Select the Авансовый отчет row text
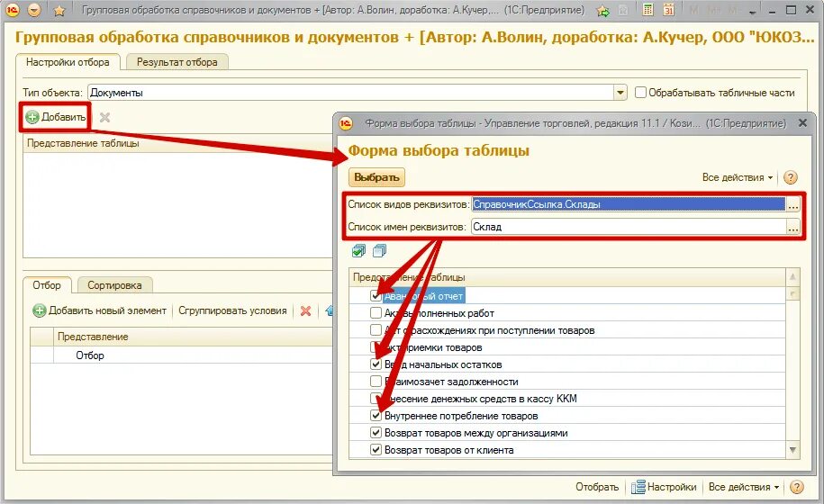The height and width of the screenshot is (504, 824). [423, 296]
